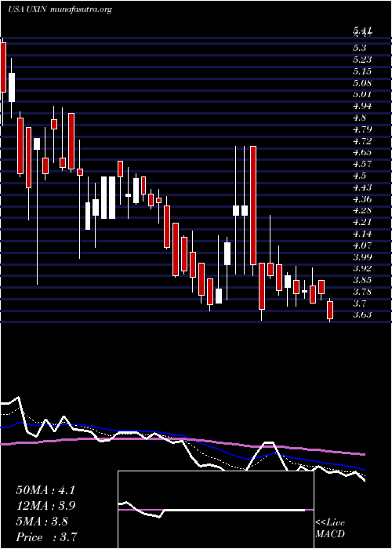Click the 4.43 price axis label

362,187
